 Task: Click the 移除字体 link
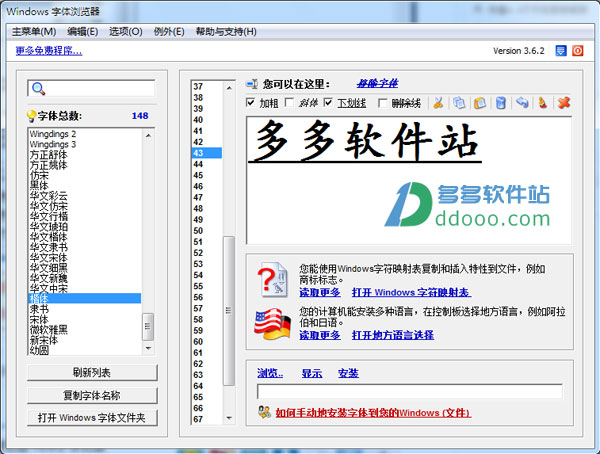377,83
